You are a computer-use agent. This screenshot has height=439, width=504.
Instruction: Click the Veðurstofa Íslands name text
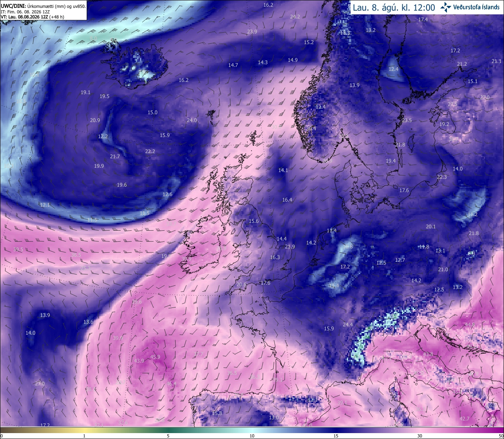tap(476, 7)
